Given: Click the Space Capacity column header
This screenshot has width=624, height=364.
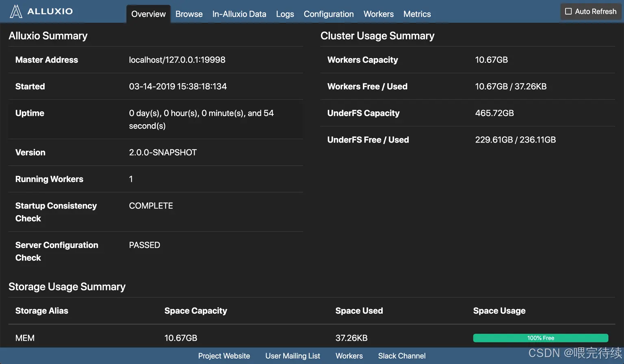Looking at the screenshot, I should pyautogui.click(x=196, y=311).
